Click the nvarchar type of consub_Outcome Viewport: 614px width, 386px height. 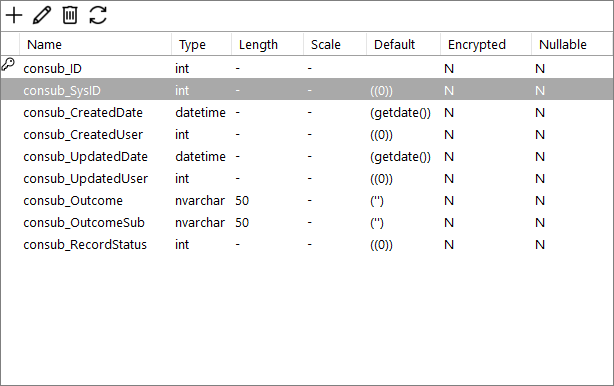point(200,200)
